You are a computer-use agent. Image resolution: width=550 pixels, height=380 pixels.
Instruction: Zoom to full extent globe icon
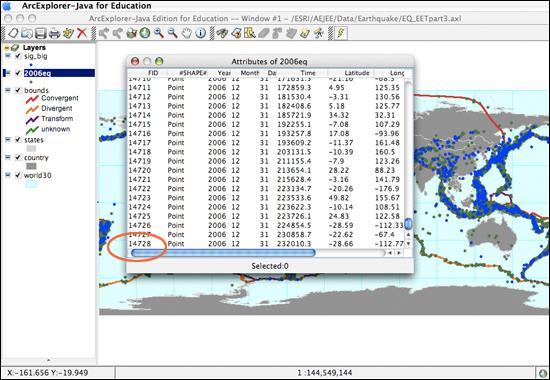pos(145,33)
